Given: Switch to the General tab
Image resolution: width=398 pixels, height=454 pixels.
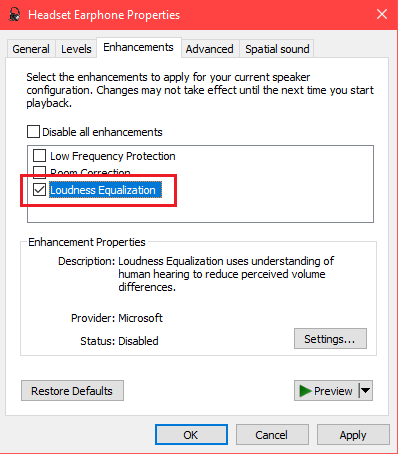Looking at the screenshot, I should point(31,49).
